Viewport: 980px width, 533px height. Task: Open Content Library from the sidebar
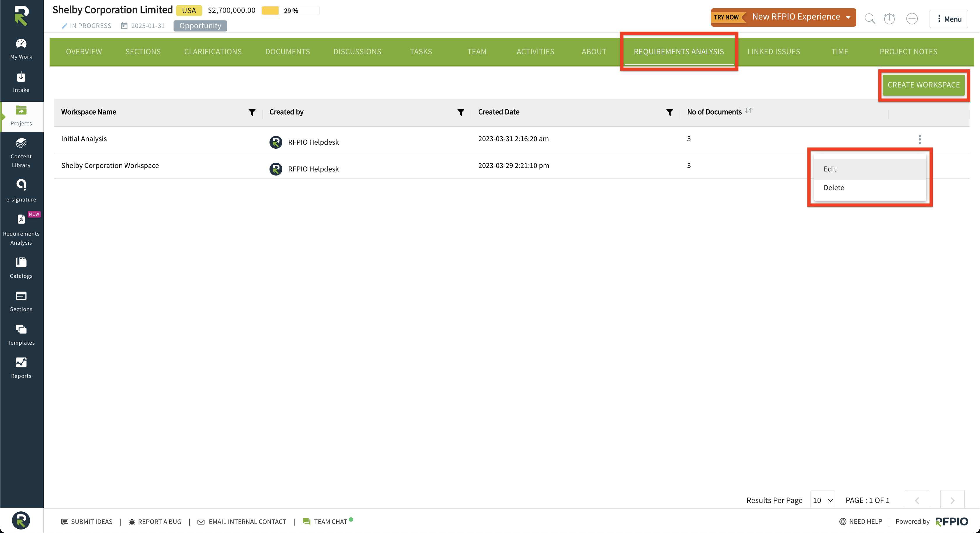pos(21,153)
